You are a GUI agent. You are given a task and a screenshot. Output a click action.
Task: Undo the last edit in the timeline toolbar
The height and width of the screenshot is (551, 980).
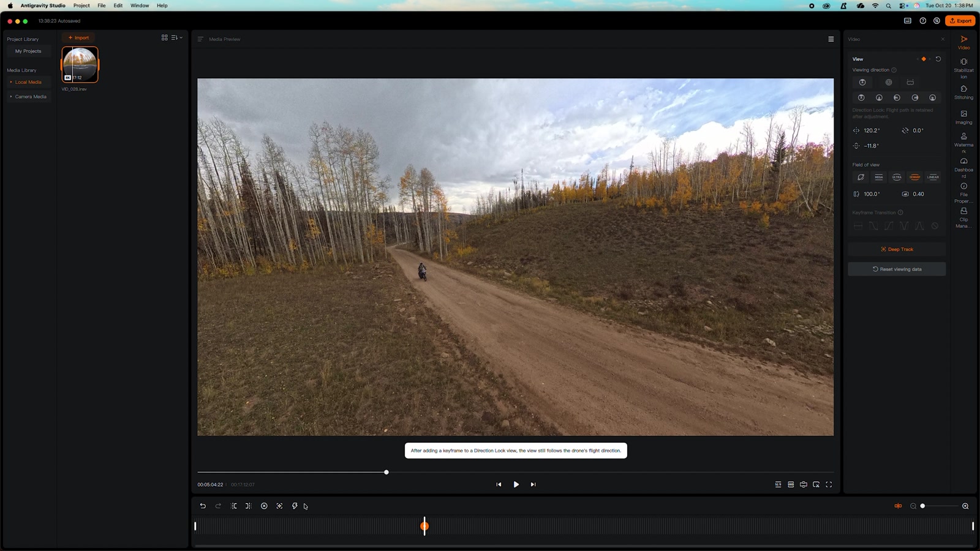(x=203, y=506)
